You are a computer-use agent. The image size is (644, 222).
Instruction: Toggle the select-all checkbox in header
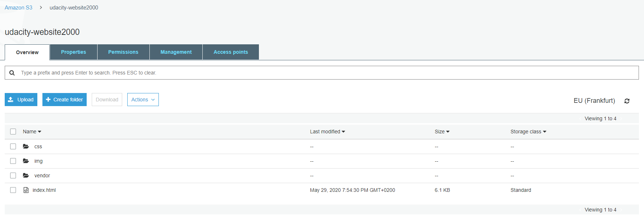tap(13, 132)
